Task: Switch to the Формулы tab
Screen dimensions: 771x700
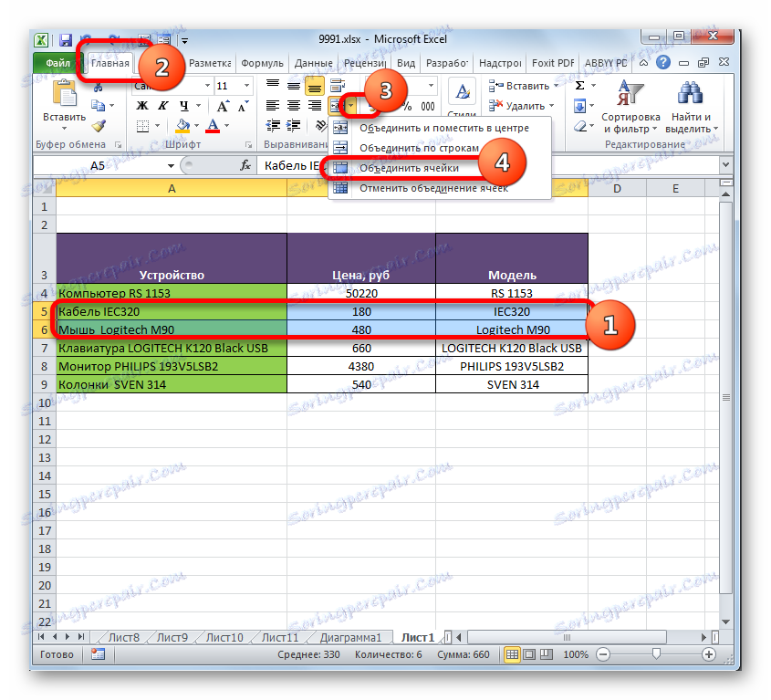Action: [x=262, y=63]
